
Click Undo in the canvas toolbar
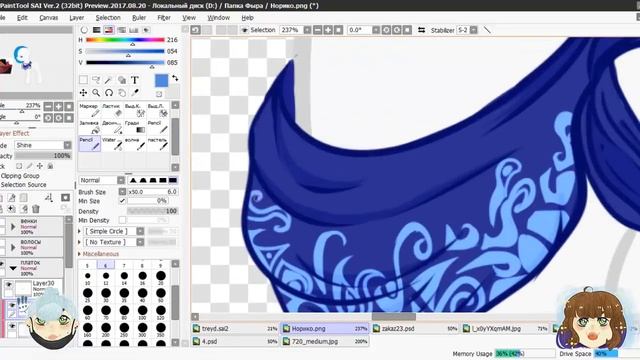[x=196, y=30]
